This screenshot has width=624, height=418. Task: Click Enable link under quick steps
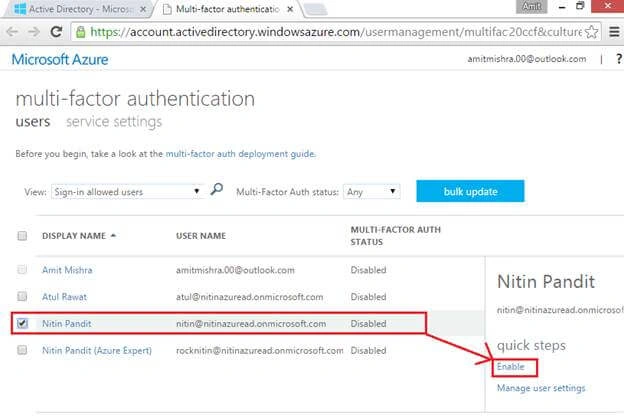click(x=511, y=367)
